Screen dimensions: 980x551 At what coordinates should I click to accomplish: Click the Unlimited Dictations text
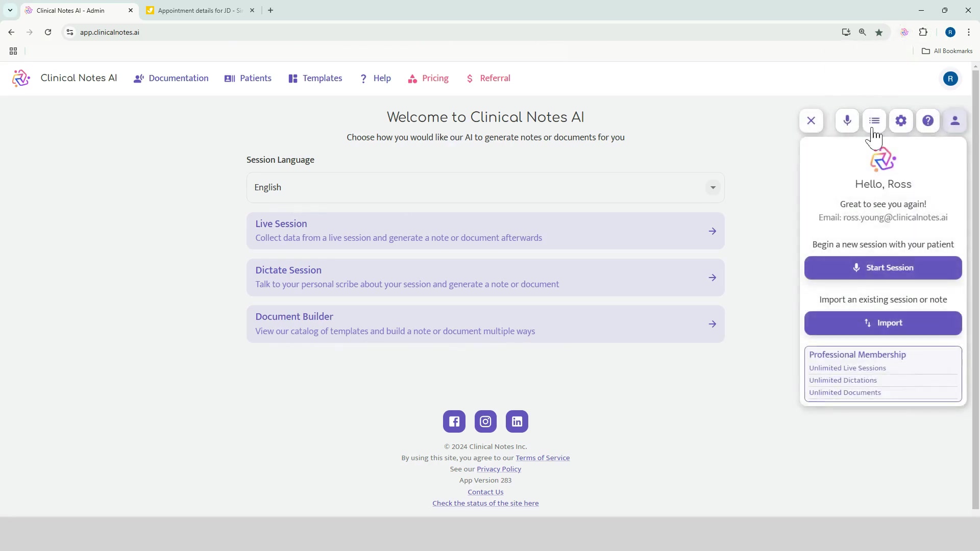843,380
